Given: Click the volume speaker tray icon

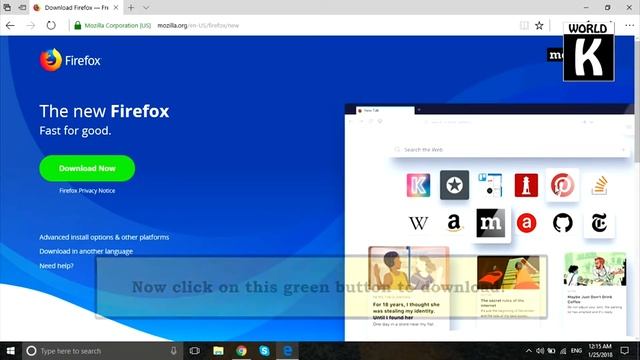Looking at the screenshot, I should (540, 351).
